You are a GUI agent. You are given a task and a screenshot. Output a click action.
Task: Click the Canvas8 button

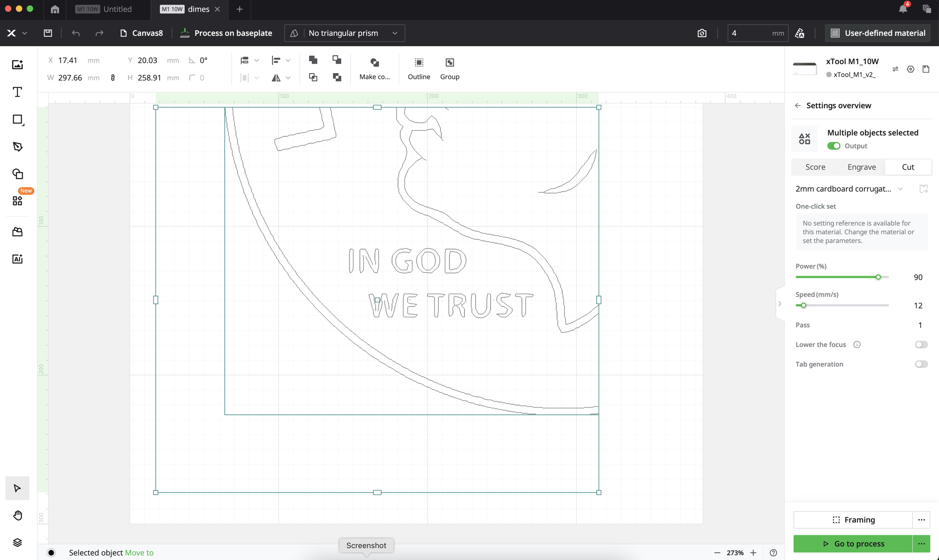pos(141,33)
